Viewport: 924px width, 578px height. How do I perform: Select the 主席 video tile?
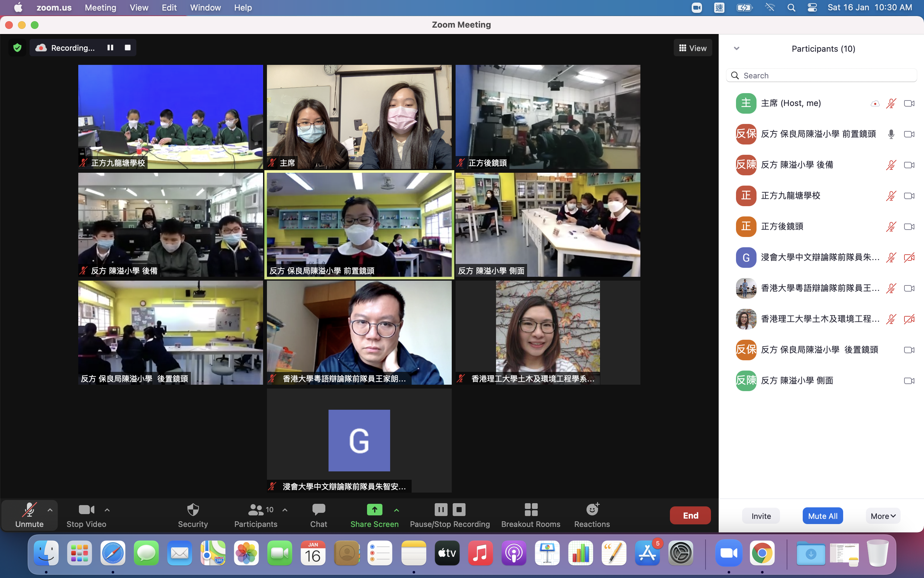[359, 117]
